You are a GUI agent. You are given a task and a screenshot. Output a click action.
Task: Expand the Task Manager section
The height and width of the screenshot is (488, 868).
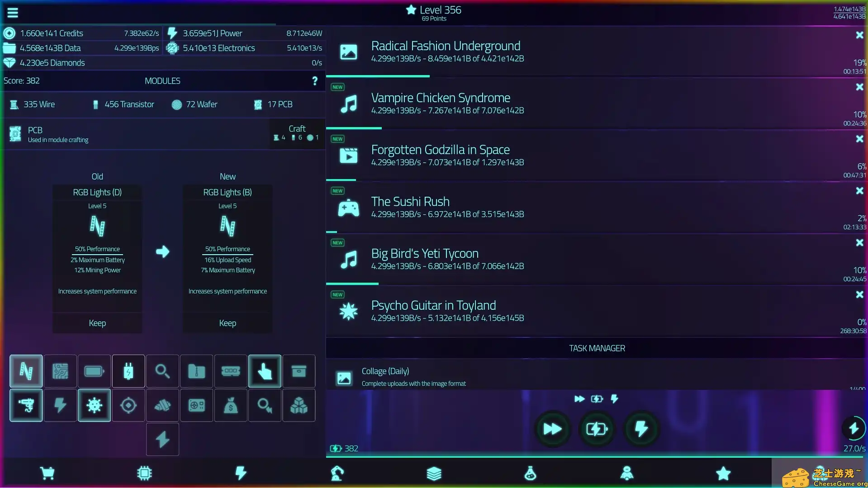click(597, 348)
